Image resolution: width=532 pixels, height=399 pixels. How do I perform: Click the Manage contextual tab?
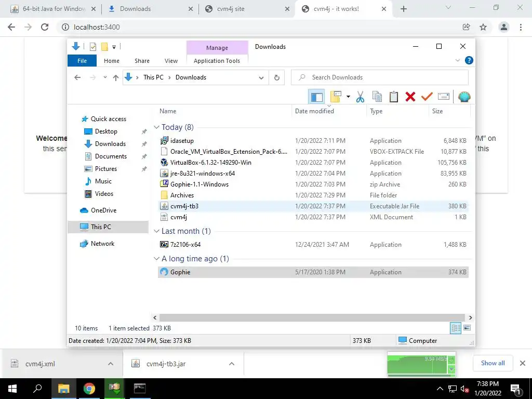click(x=217, y=48)
